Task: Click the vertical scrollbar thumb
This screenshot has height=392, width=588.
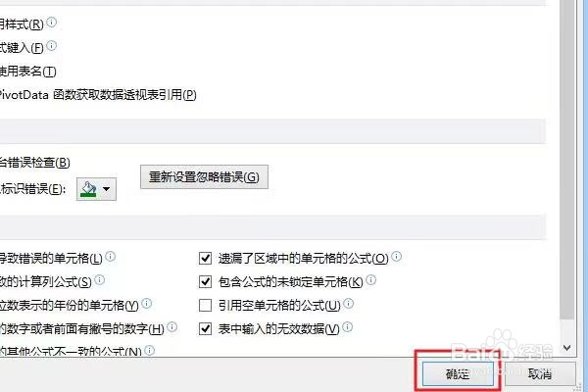Action: (567, 160)
